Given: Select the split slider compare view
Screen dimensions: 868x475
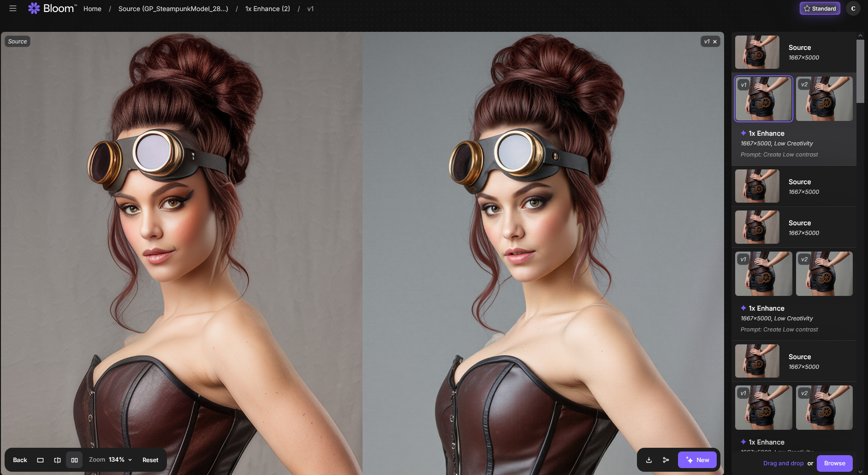Looking at the screenshot, I should (x=57, y=460).
